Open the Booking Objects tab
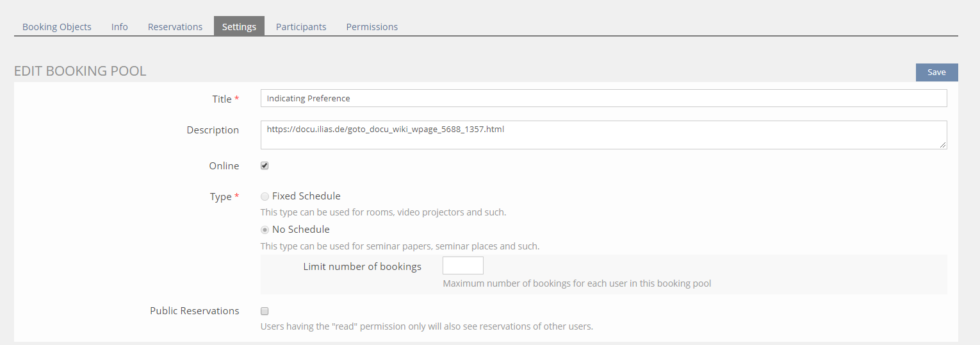Viewport: 980px width, 345px height. pyautogui.click(x=56, y=27)
